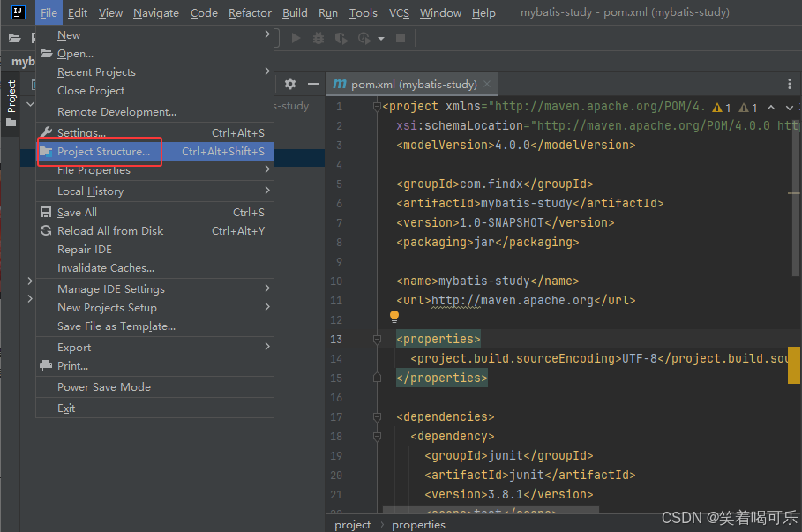Click the IntelliJ IDEA logo icon

point(18,12)
